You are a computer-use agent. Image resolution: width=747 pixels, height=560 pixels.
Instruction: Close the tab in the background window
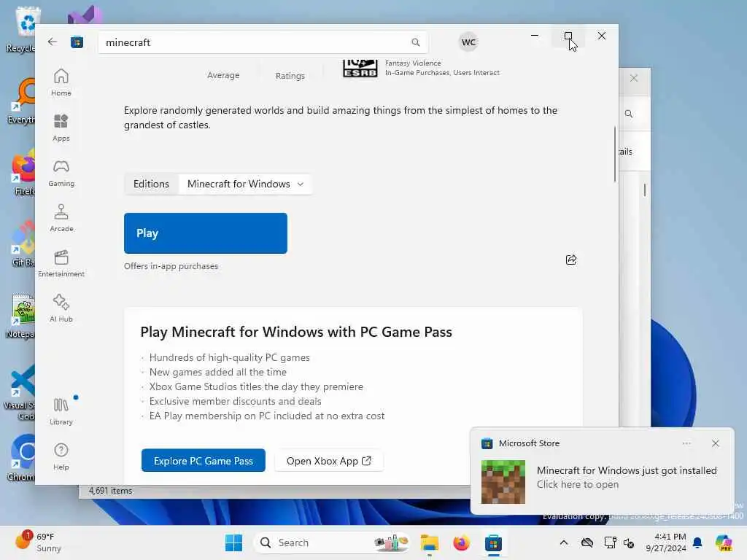634,78
